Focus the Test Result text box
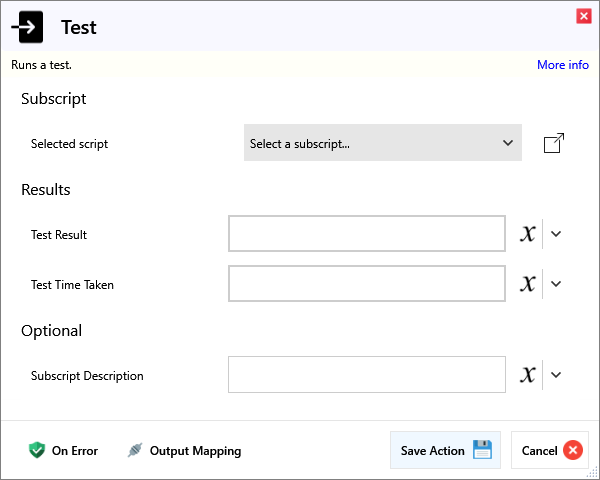600x480 pixels. click(x=366, y=234)
